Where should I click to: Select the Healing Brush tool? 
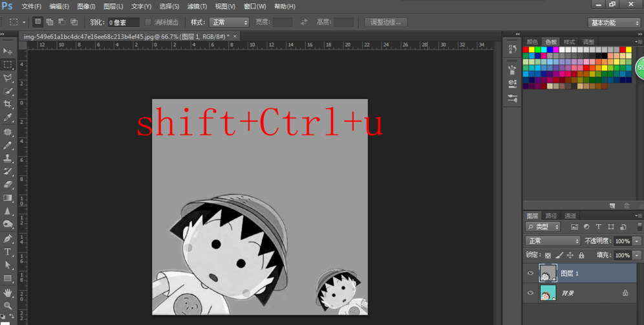pos(8,132)
